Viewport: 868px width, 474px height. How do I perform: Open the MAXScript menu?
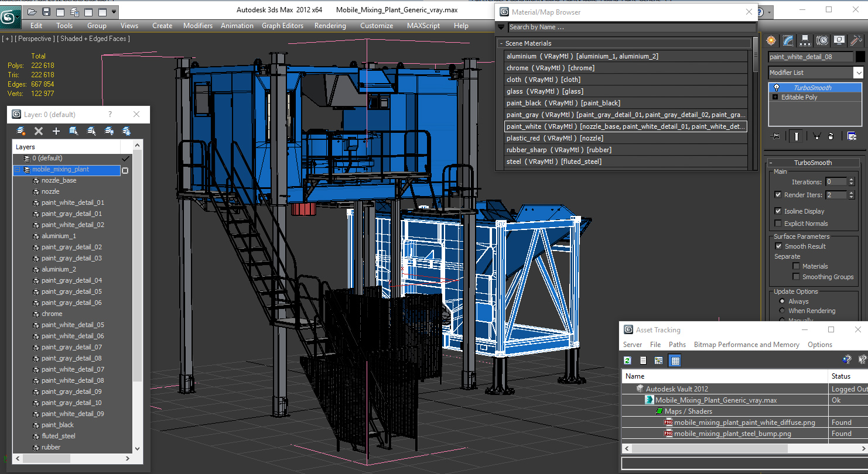(423, 26)
